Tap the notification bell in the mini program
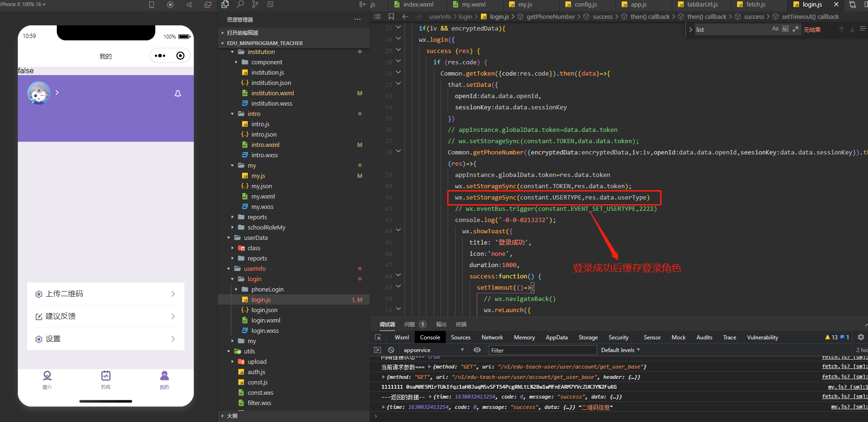868x422 pixels. click(178, 93)
